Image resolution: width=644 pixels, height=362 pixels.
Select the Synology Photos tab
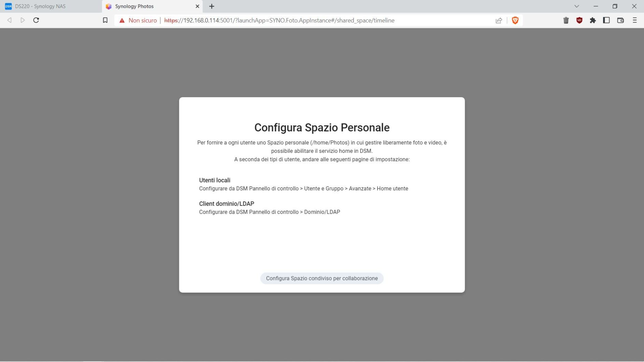click(143, 6)
